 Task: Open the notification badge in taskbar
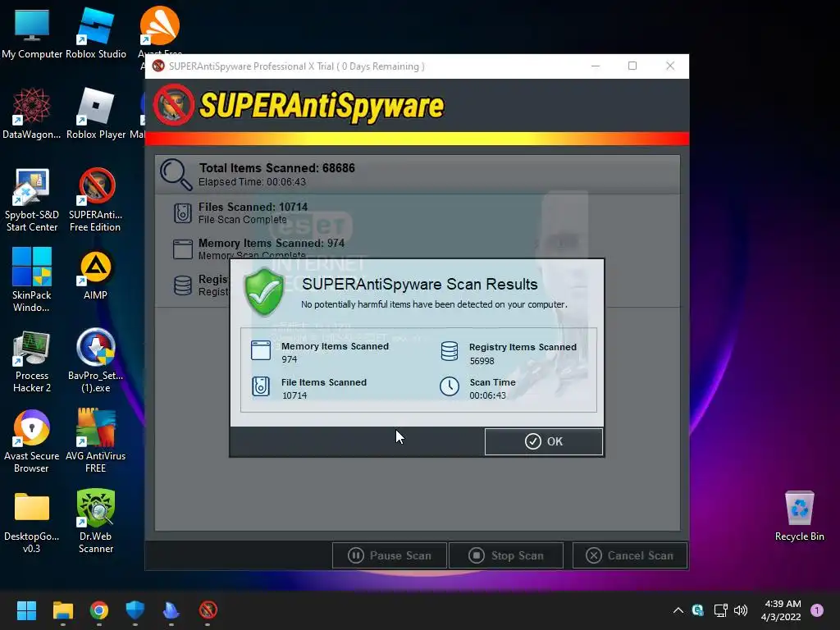(817, 610)
